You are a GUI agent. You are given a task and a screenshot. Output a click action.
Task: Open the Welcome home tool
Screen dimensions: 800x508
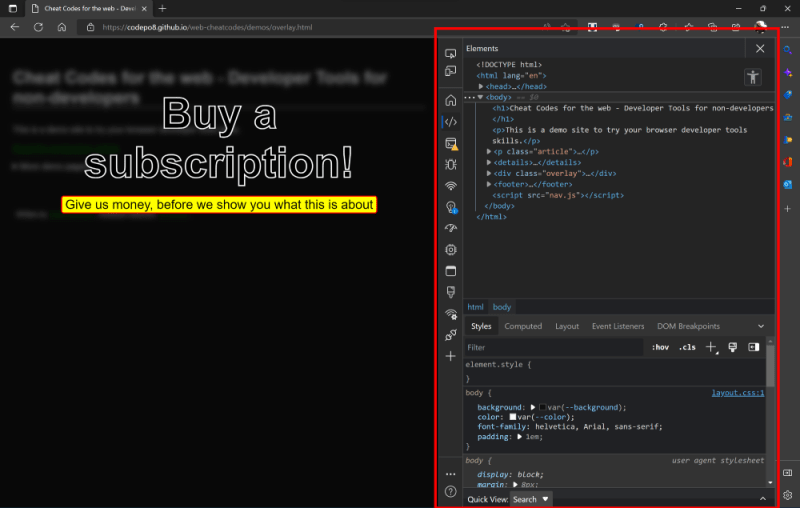tap(451, 100)
